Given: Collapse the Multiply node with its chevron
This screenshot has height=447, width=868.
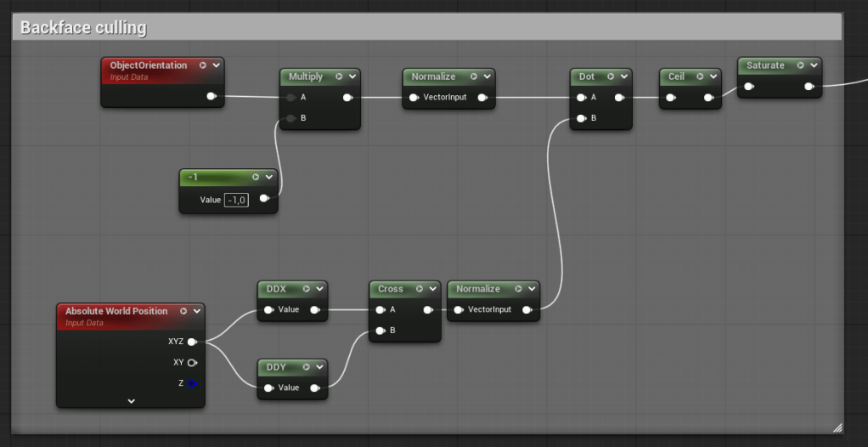Looking at the screenshot, I should coord(352,76).
